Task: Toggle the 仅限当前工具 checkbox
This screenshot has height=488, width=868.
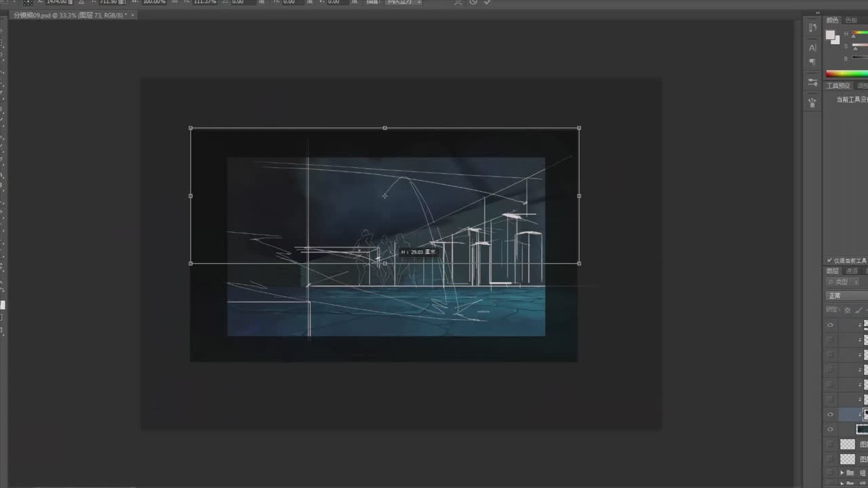Action: click(829, 260)
